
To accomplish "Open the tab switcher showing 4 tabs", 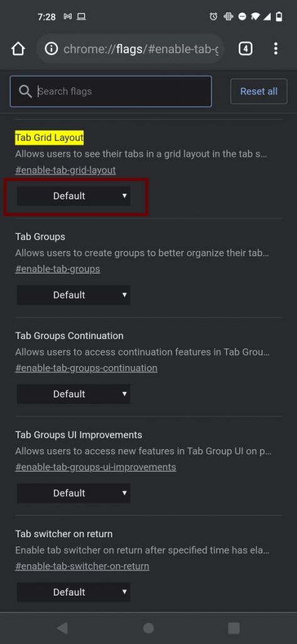I will pos(246,49).
